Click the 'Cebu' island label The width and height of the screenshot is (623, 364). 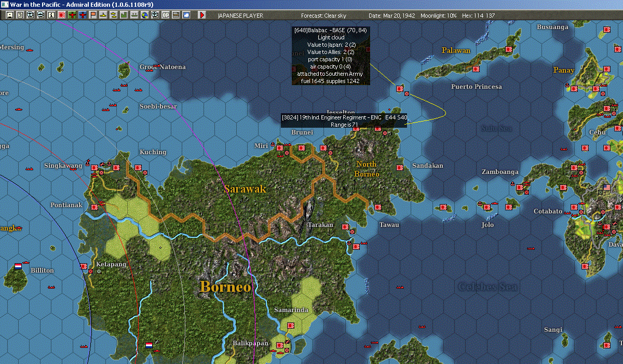click(x=597, y=132)
